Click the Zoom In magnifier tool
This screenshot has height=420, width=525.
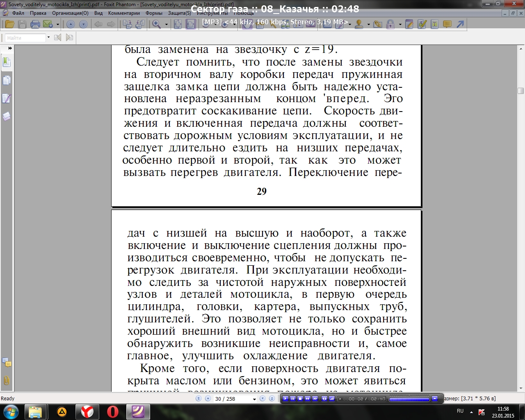click(x=156, y=24)
